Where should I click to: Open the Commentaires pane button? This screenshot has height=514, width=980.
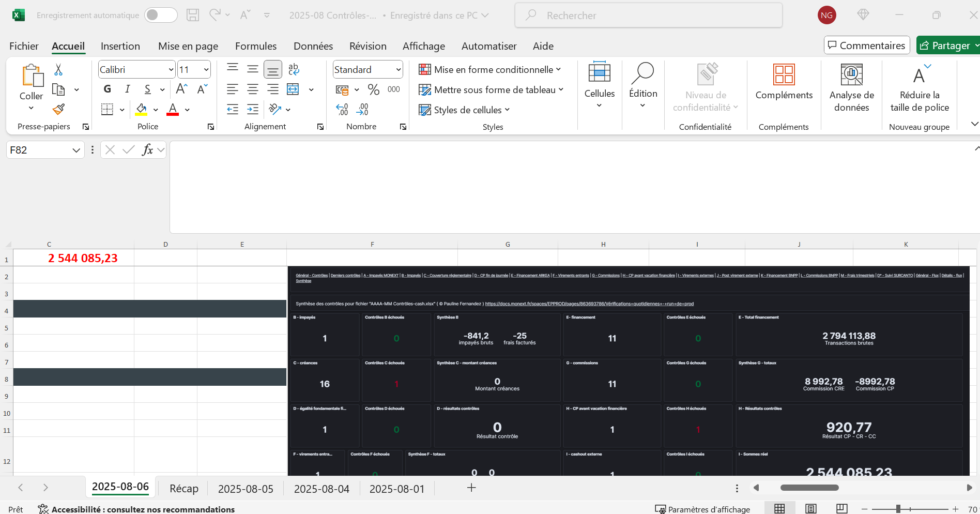pyautogui.click(x=866, y=46)
